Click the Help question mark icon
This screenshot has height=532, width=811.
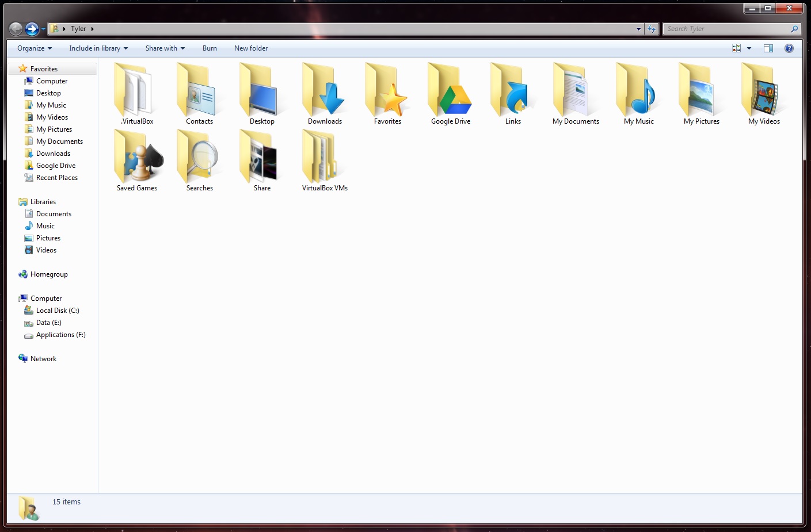[x=789, y=48]
